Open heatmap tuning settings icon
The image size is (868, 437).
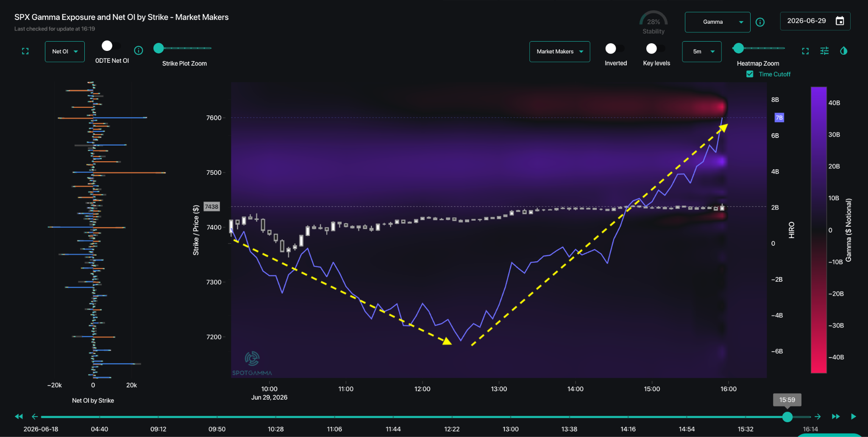click(824, 51)
